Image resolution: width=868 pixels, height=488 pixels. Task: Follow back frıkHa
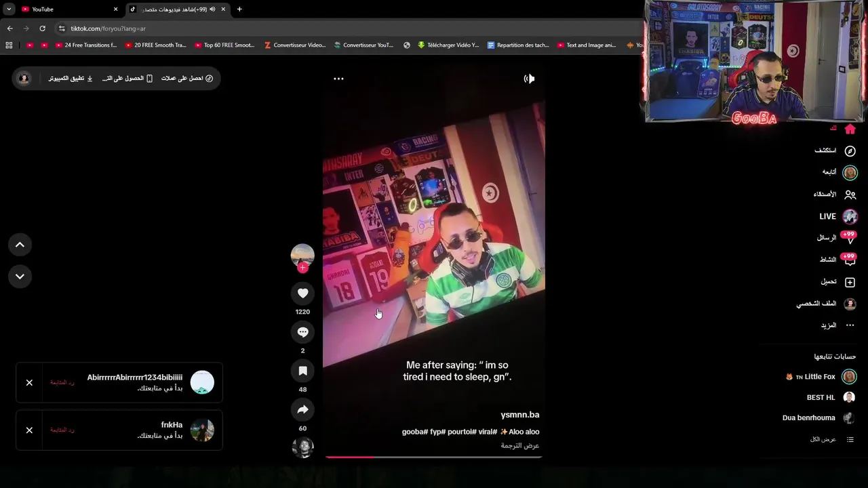62,430
